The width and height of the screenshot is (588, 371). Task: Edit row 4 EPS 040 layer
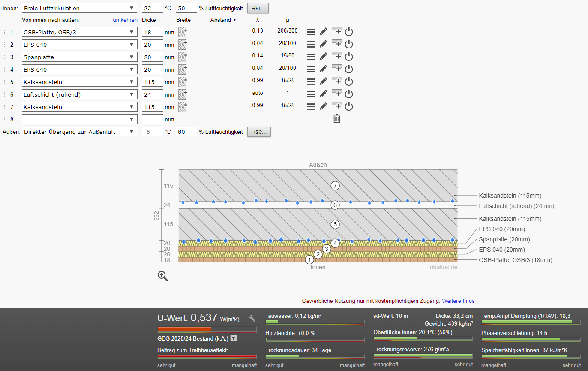(x=324, y=69)
